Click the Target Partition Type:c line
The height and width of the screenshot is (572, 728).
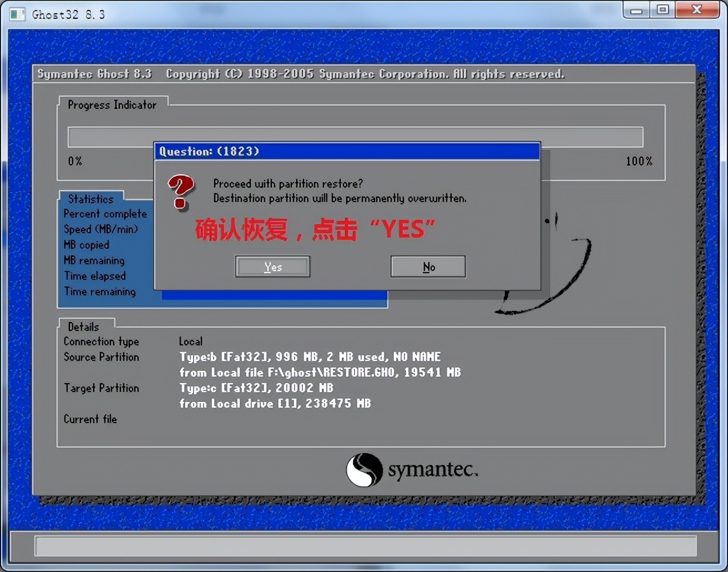[x=256, y=388]
